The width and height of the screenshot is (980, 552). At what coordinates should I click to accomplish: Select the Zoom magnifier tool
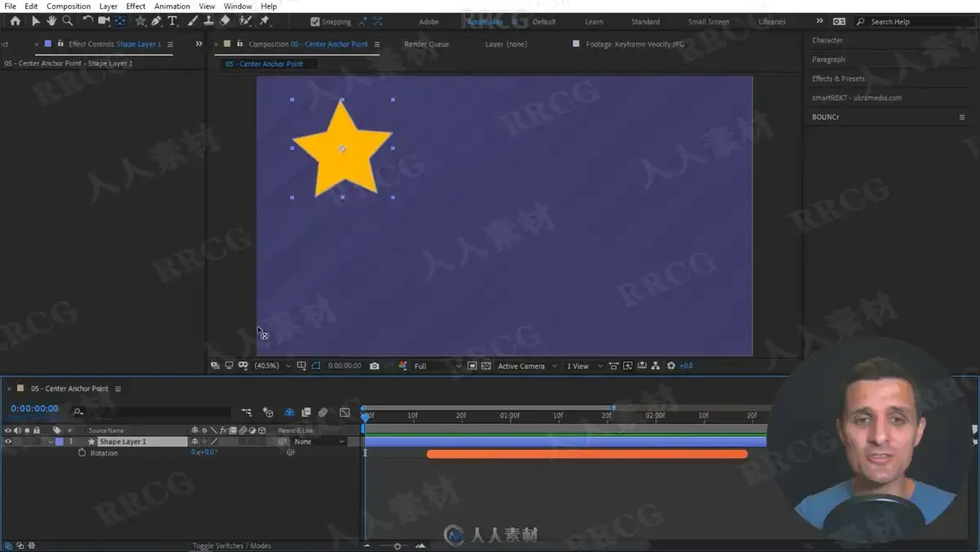pyautogui.click(x=68, y=21)
